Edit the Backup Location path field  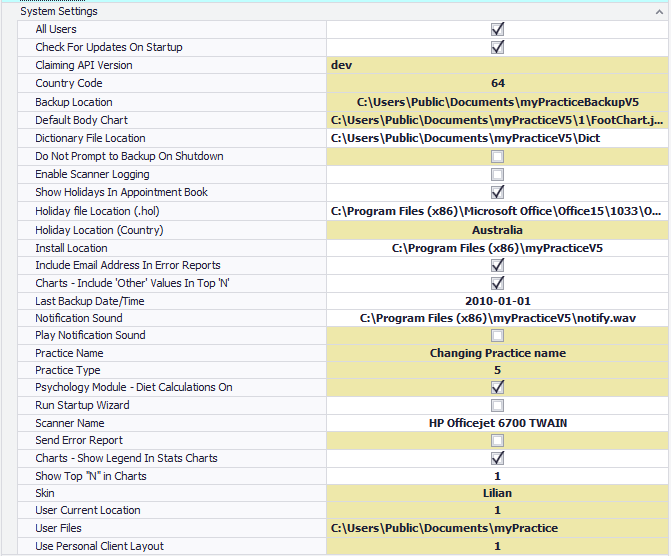(497, 102)
